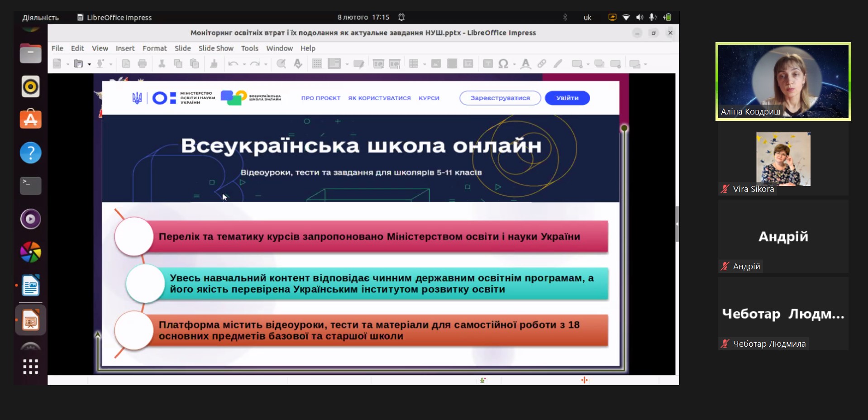Select Vira Sikora's participant video tile

click(x=783, y=160)
